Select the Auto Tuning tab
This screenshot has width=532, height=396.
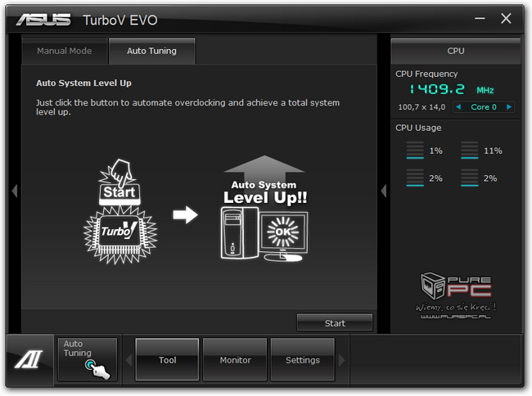pyautogui.click(x=151, y=51)
